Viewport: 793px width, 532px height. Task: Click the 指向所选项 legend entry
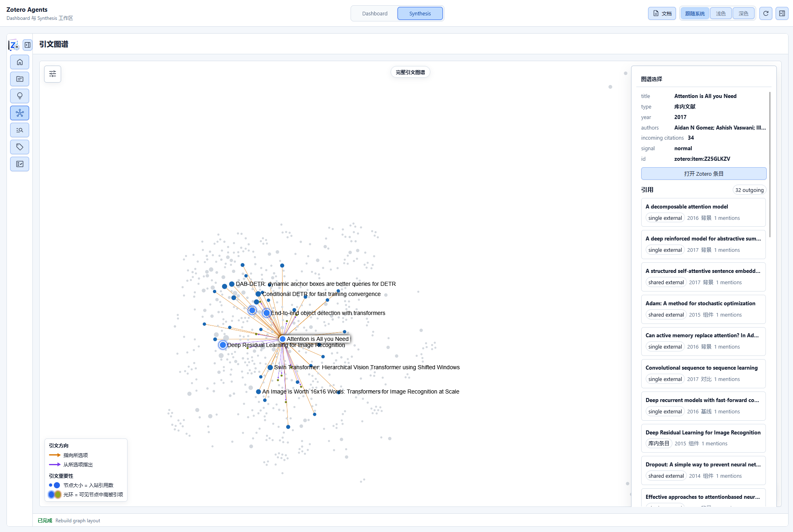click(68, 455)
